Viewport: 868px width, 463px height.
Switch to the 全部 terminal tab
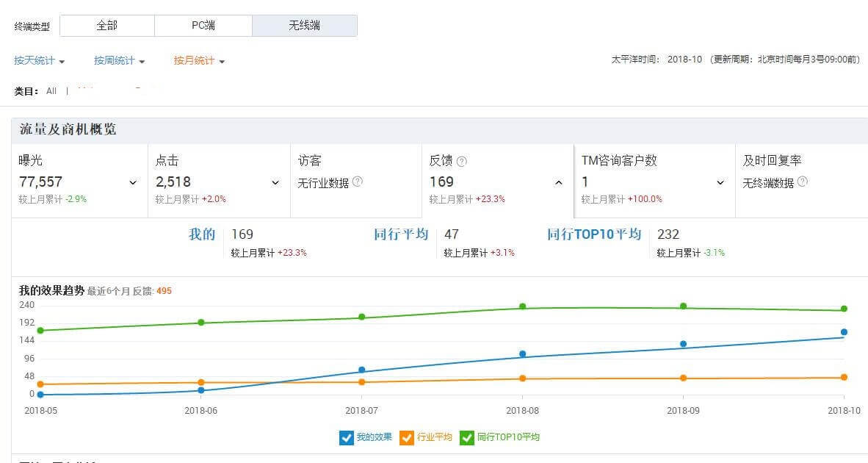[x=106, y=26]
